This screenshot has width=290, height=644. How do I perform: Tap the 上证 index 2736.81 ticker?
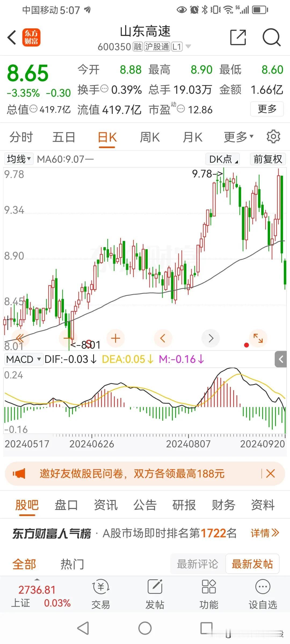[40, 596]
